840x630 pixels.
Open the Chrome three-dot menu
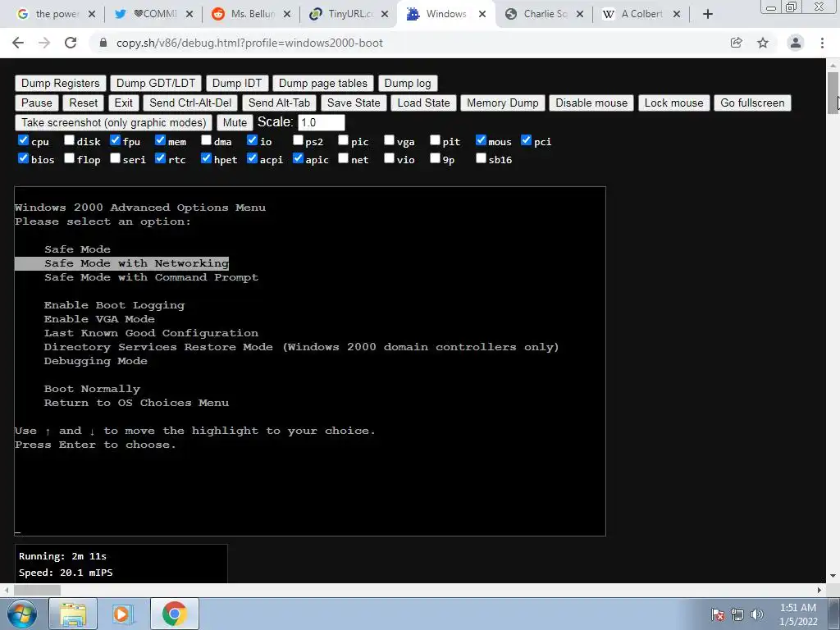tap(822, 43)
